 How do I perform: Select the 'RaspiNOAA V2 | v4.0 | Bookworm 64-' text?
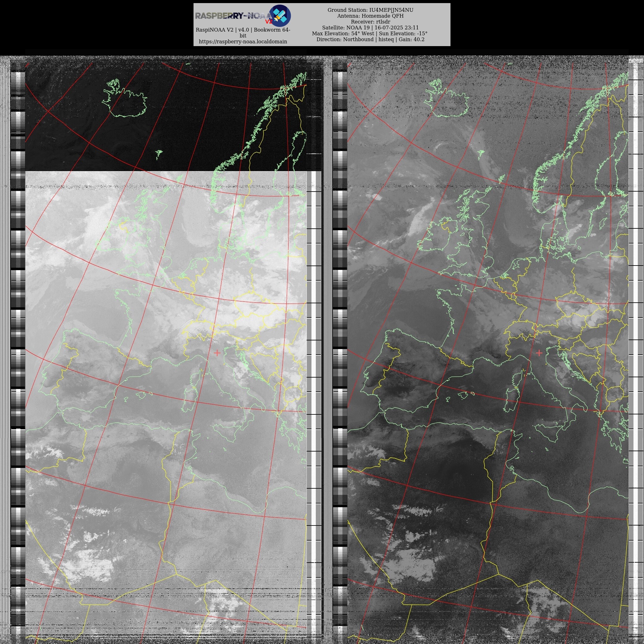243,30
